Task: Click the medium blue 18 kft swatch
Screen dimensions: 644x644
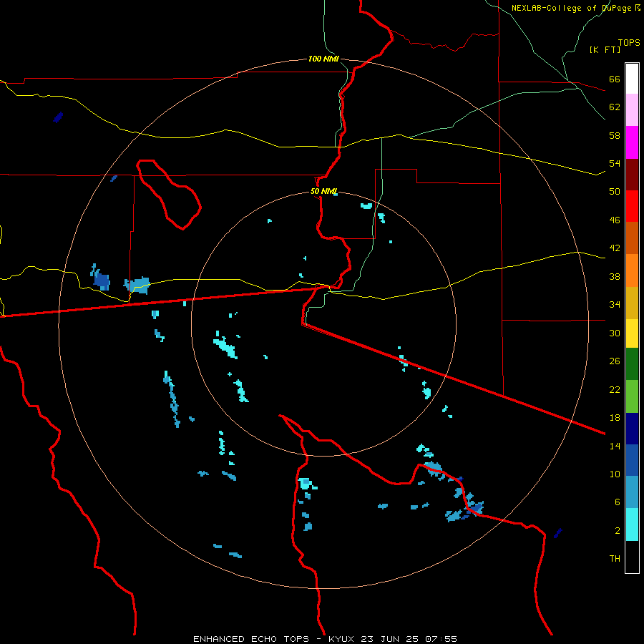Action: point(632,460)
